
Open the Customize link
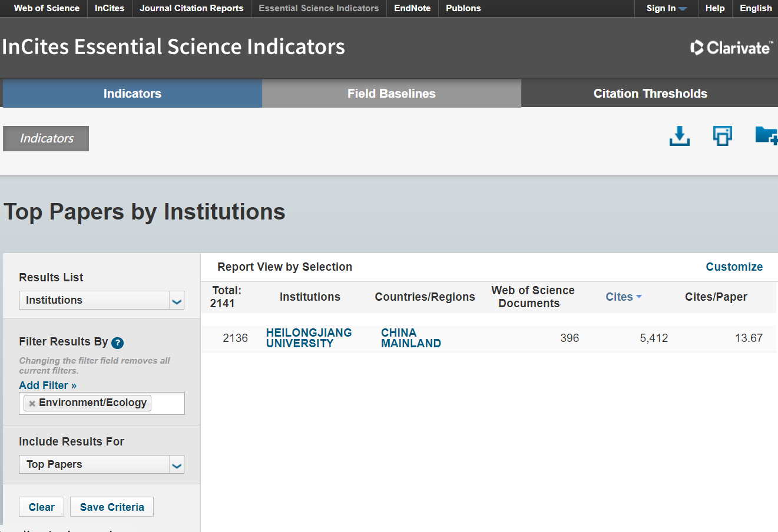[x=734, y=267]
